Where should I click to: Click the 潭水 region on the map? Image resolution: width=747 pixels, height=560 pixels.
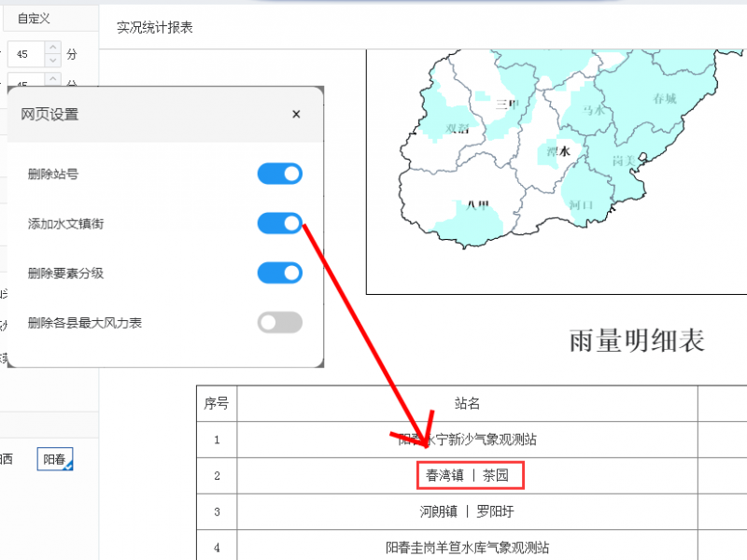[557, 151]
